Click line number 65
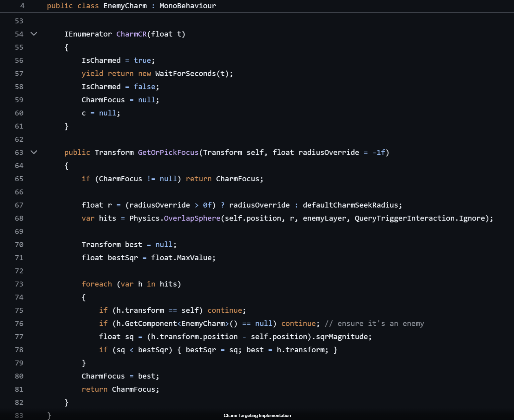 pos(19,179)
